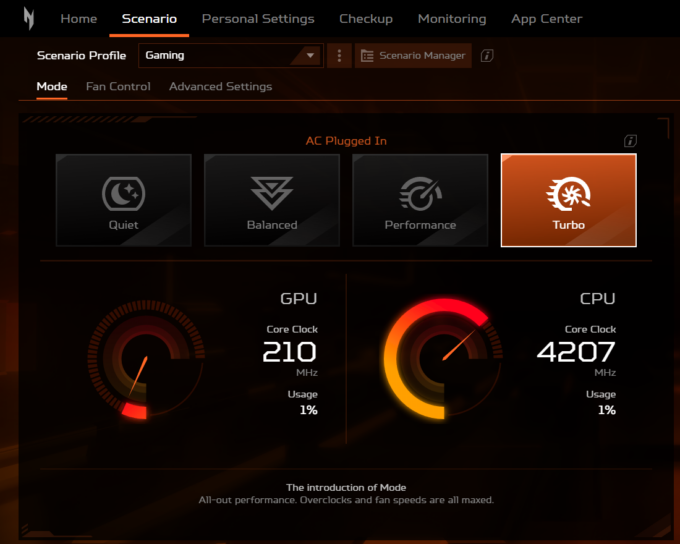Image resolution: width=680 pixels, height=544 pixels.
Task: Open the App Center tab
Action: click(546, 19)
